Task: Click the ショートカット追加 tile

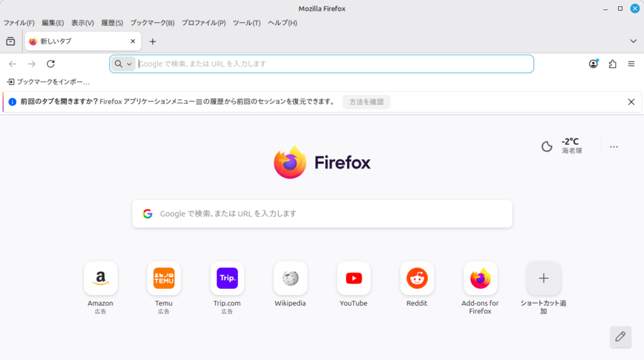Action: point(543,278)
